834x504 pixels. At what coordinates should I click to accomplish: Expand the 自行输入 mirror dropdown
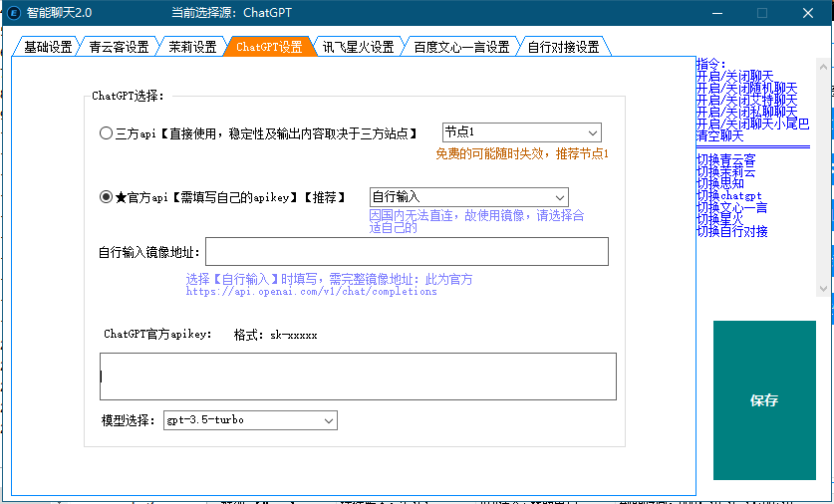pos(468,197)
